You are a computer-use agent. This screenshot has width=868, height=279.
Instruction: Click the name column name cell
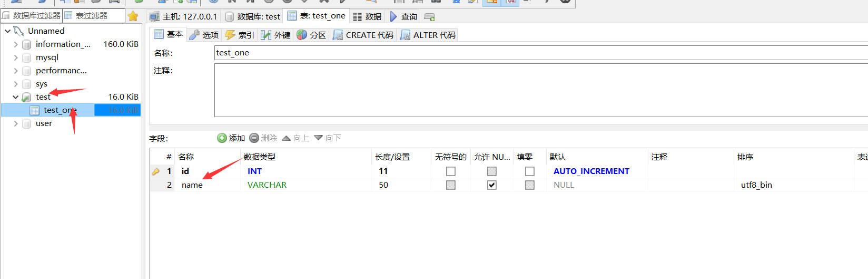tap(208, 185)
